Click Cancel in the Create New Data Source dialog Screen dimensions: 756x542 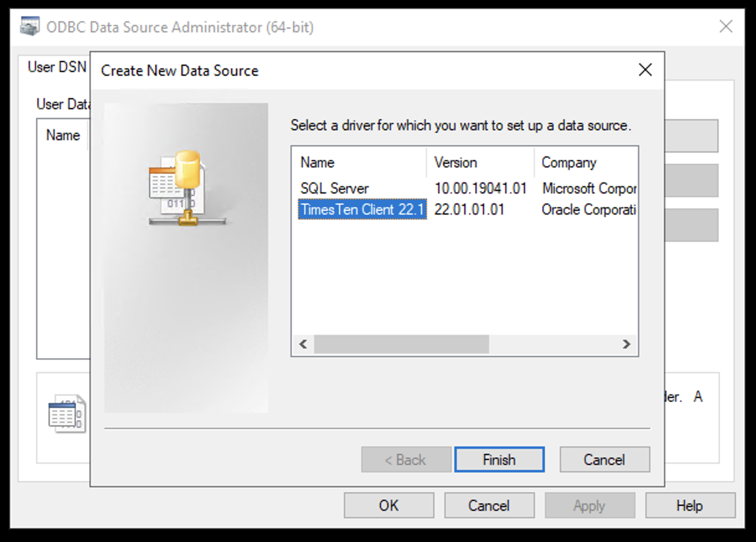(604, 460)
